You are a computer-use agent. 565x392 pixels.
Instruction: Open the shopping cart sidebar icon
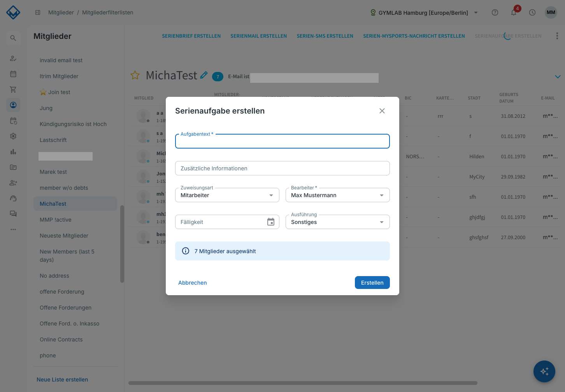(13, 89)
